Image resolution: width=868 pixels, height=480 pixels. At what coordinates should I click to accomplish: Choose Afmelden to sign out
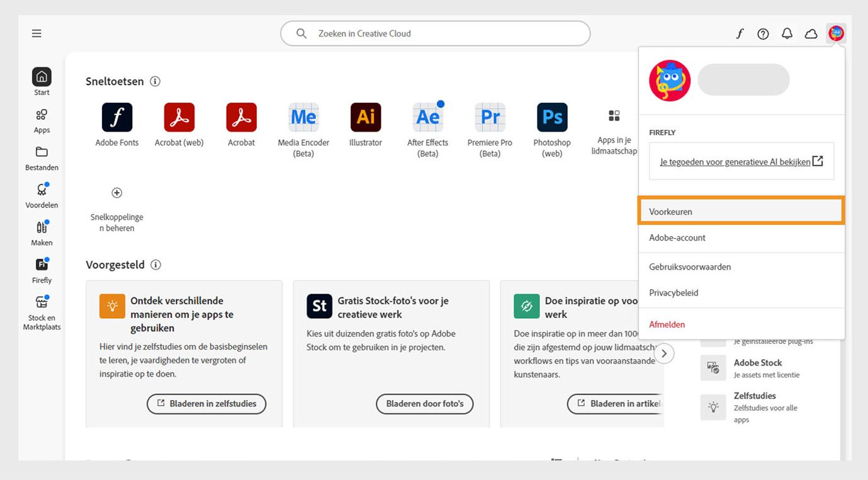(741, 324)
